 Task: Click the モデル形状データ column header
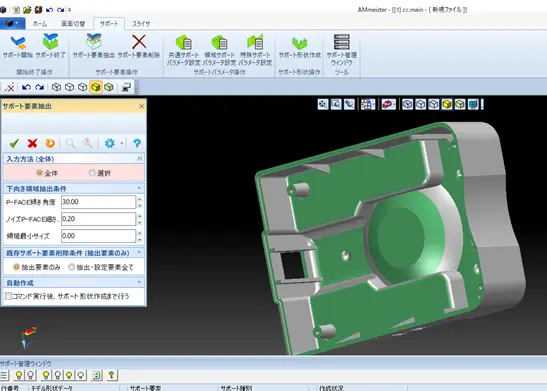pyautogui.click(x=52, y=388)
